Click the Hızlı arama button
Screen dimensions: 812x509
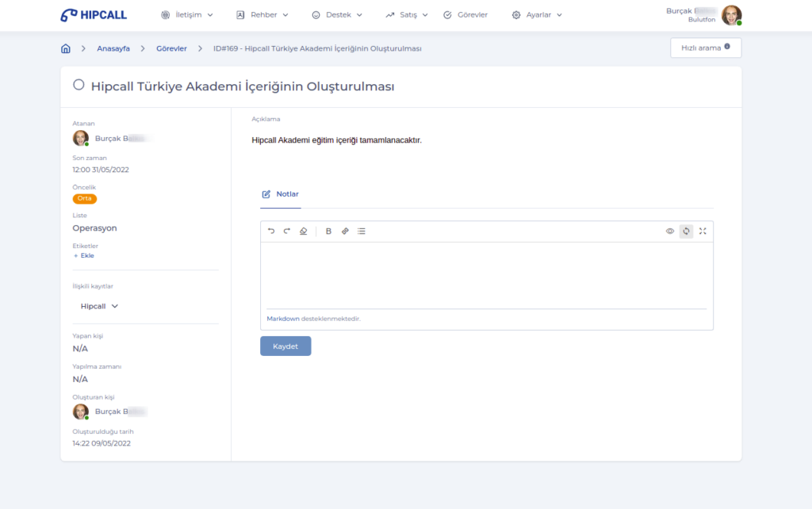pyautogui.click(x=706, y=48)
